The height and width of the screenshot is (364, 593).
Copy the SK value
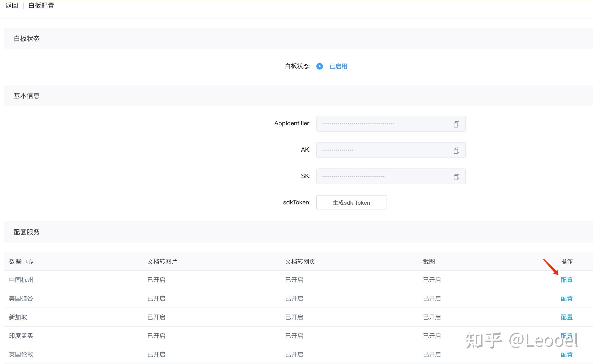point(456,177)
